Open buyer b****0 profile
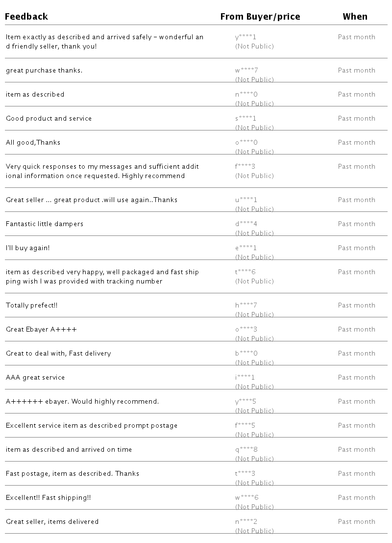This screenshot has height=543, width=392. click(x=246, y=354)
